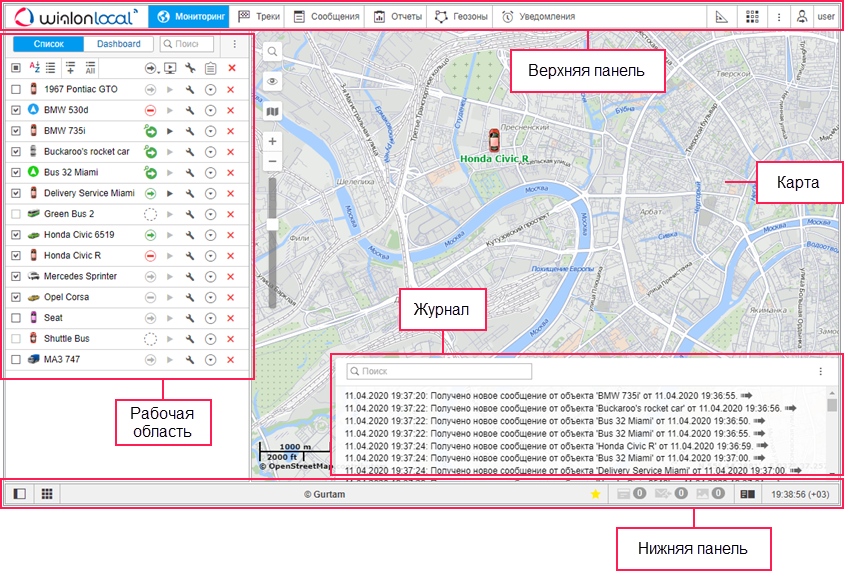This screenshot has width=844, height=577.
Task: Select the Список view button
Action: coord(48,44)
